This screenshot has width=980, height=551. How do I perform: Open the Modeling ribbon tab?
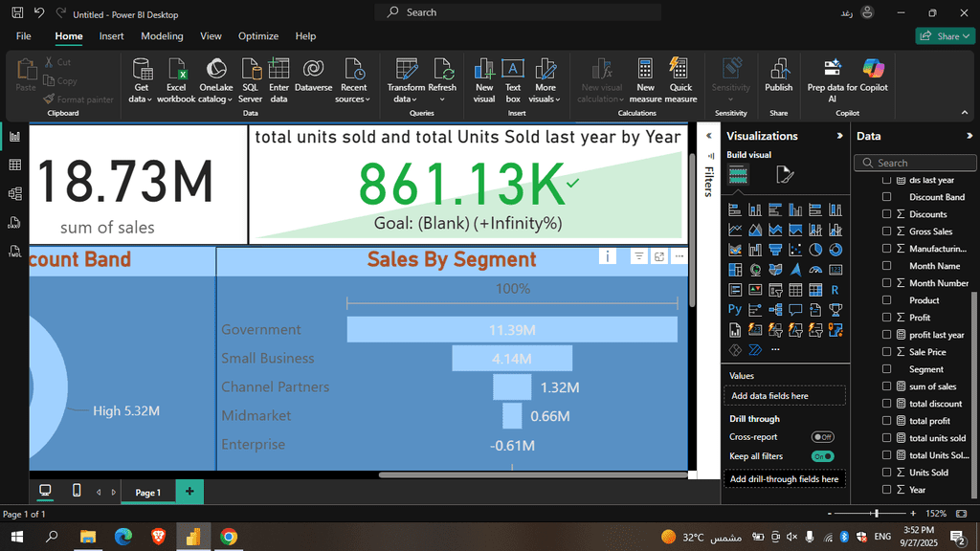point(162,36)
